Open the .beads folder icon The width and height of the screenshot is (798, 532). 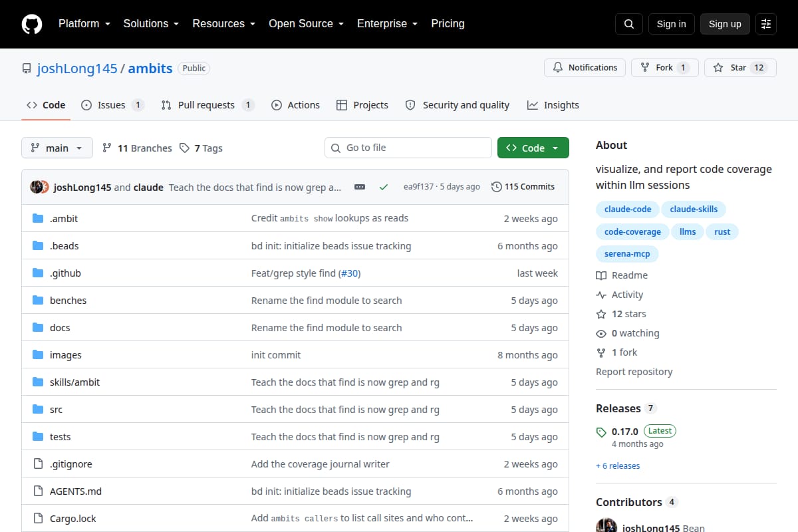pos(38,246)
